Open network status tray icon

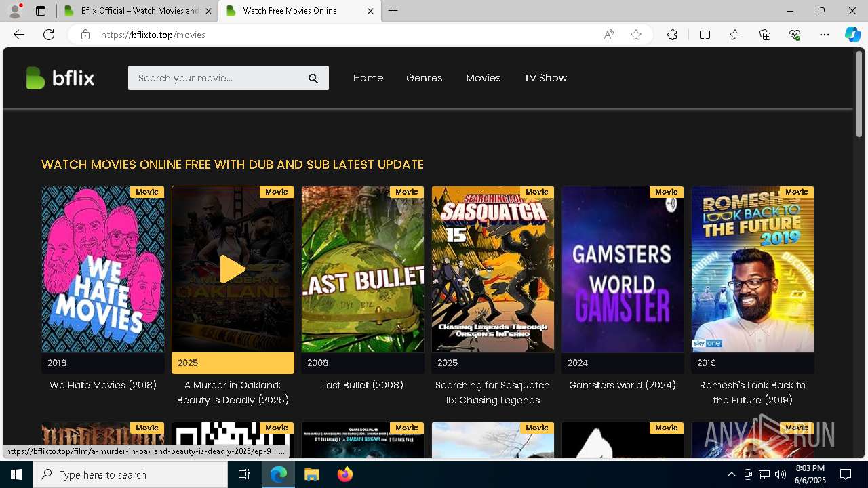pos(764,474)
